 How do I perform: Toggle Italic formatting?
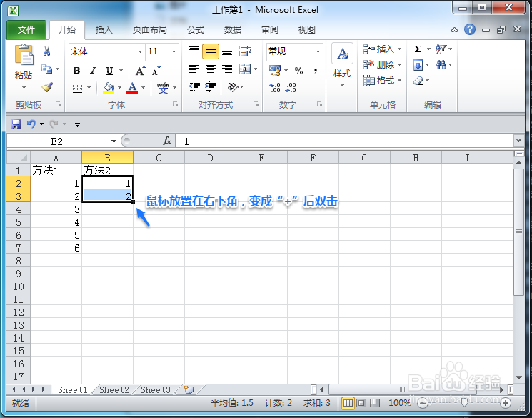[x=93, y=71]
